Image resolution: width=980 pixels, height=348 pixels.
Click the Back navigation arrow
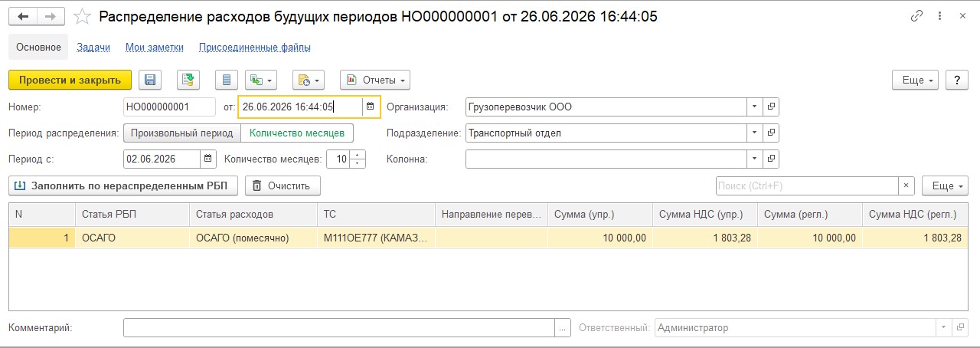(24, 16)
